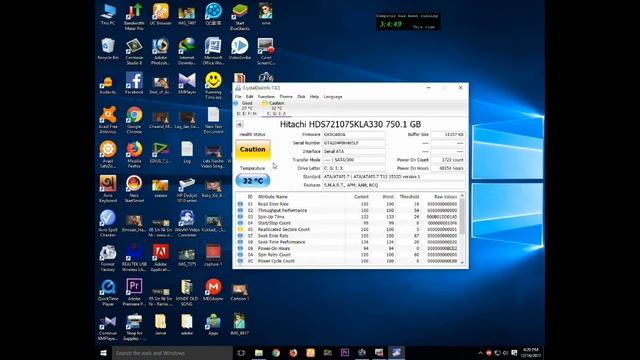
Task: Open the Edit menu in CrystalDiskInfo
Action: (249, 97)
